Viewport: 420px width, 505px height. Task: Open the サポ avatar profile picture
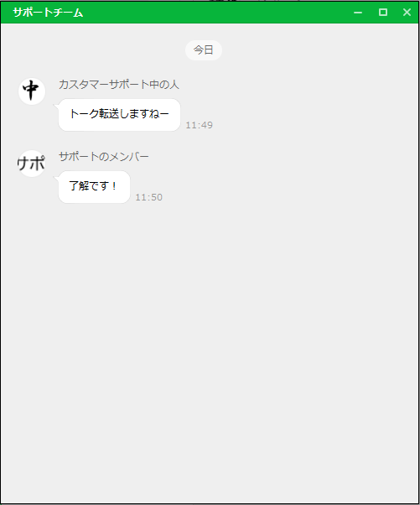[x=32, y=164]
